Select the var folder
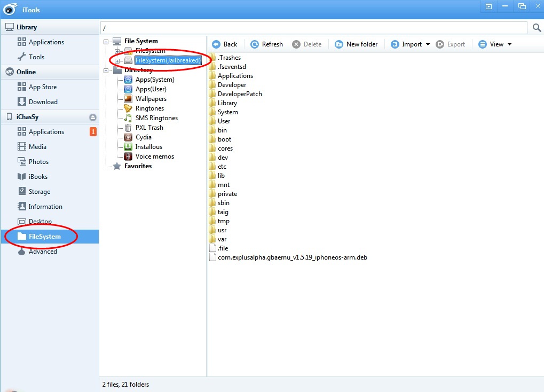The image size is (544, 392). (x=218, y=239)
